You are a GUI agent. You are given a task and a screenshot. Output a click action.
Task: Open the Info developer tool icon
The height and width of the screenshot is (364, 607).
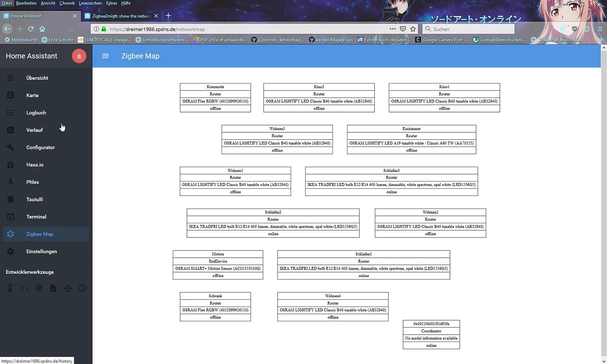click(x=82, y=288)
